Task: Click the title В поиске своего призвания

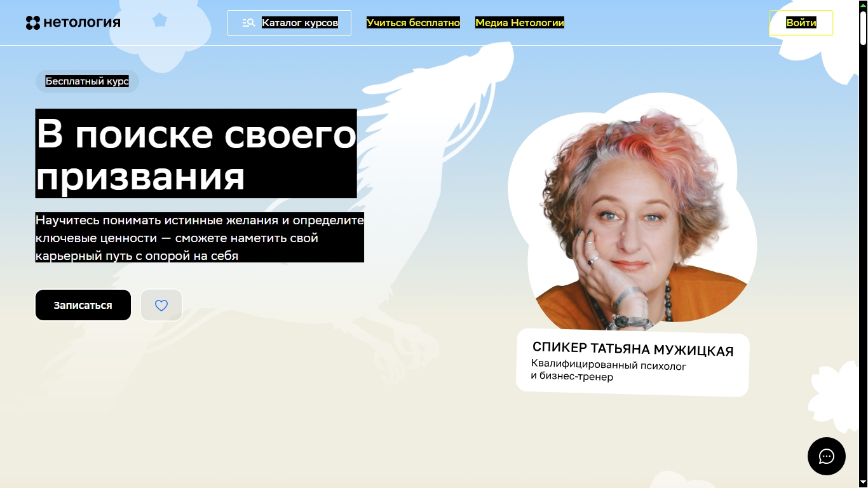Action: 196,152
